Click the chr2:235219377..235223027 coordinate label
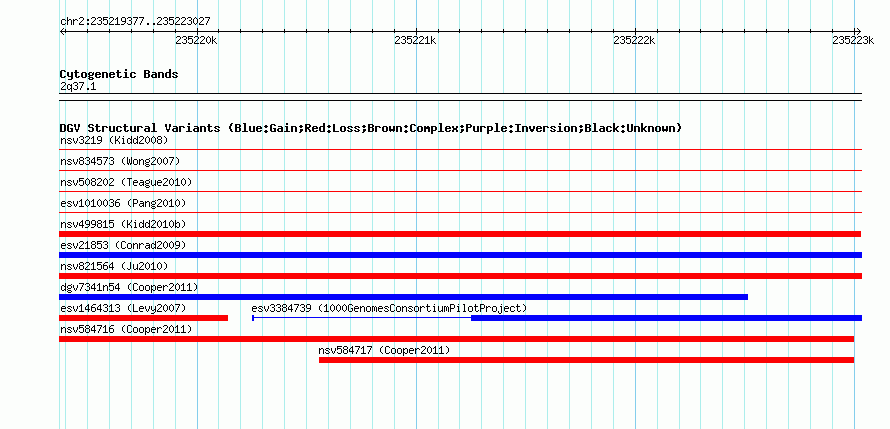890x429 pixels. tap(135, 22)
